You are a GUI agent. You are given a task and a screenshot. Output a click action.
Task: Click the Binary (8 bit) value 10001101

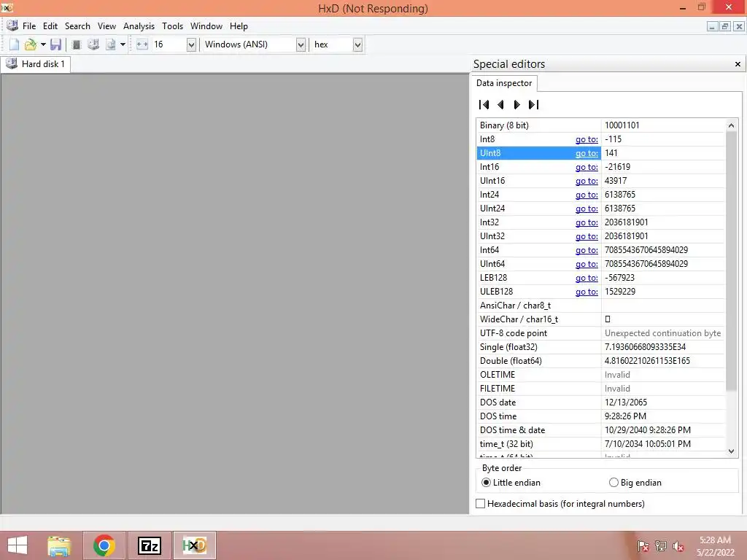coord(622,125)
